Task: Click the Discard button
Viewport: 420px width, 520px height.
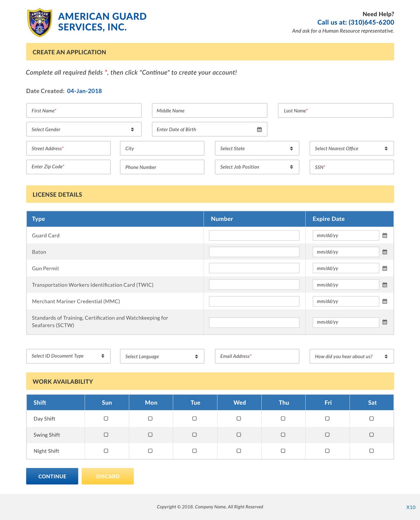Action: tap(108, 476)
